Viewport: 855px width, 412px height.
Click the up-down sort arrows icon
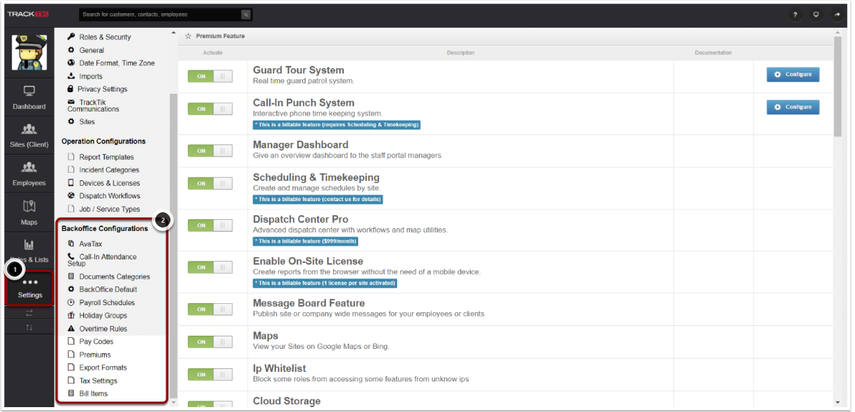(x=29, y=327)
